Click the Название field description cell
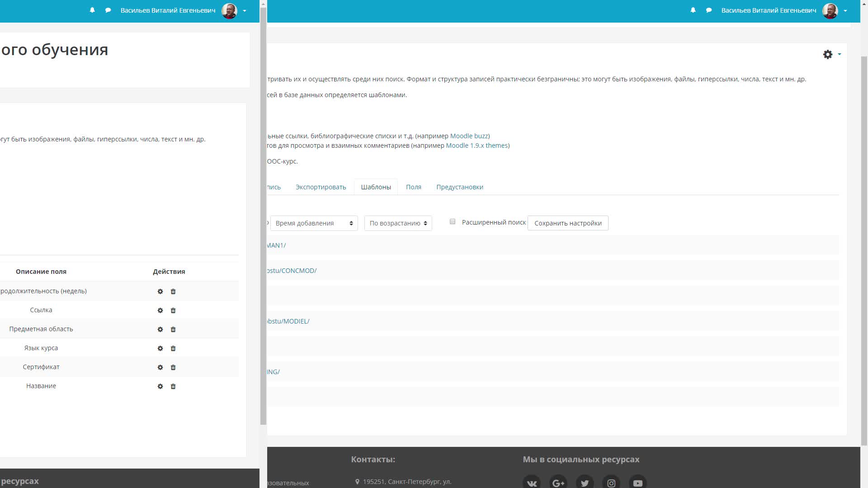The width and height of the screenshot is (868, 488). [x=41, y=386]
